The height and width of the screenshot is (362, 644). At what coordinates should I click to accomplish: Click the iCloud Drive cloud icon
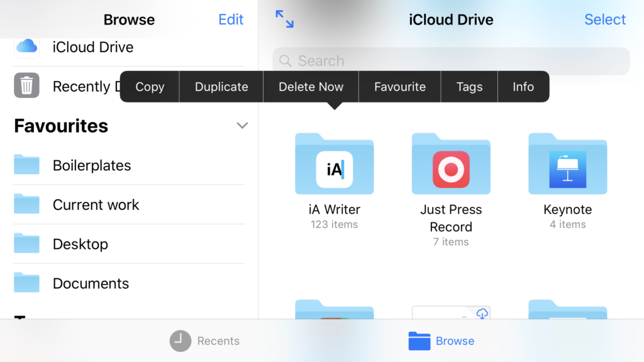click(26, 47)
